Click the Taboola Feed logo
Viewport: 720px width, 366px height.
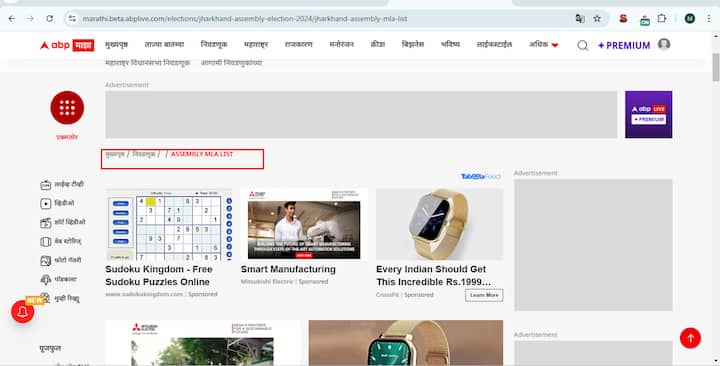[480, 176]
